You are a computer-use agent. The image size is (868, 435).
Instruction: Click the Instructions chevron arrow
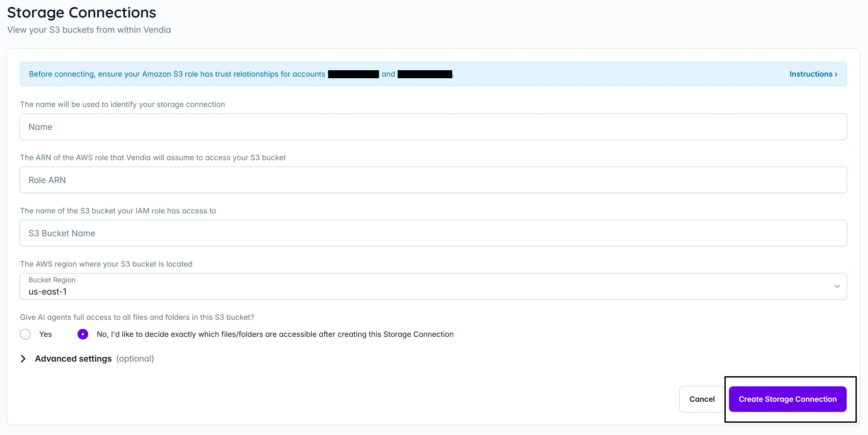click(836, 74)
